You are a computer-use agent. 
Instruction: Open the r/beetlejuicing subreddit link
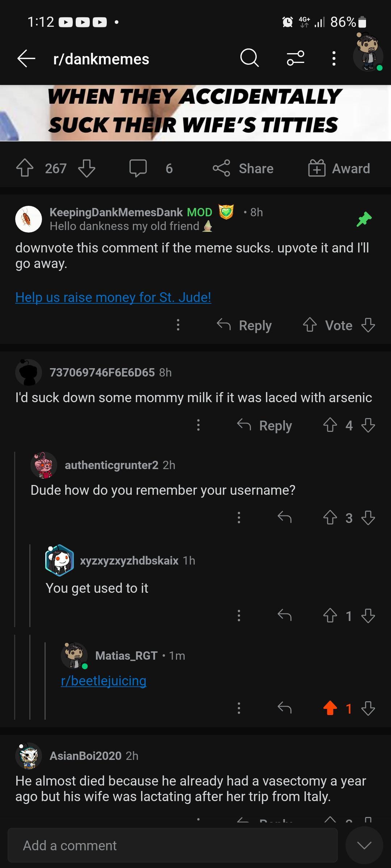pyautogui.click(x=104, y=681)
